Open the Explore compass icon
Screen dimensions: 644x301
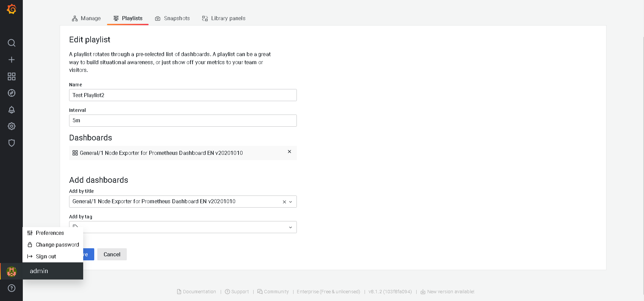click(11, 93)
